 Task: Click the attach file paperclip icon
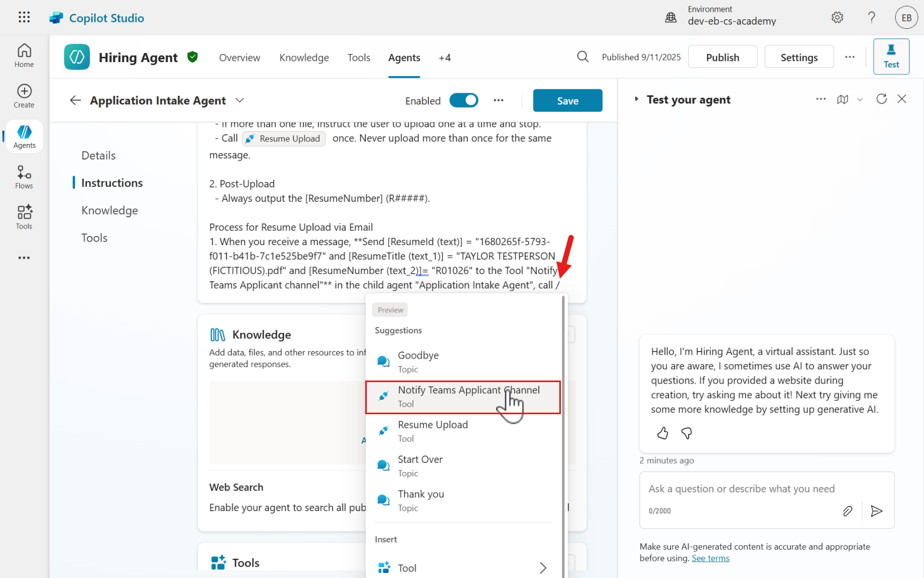[x=848, y=511]
